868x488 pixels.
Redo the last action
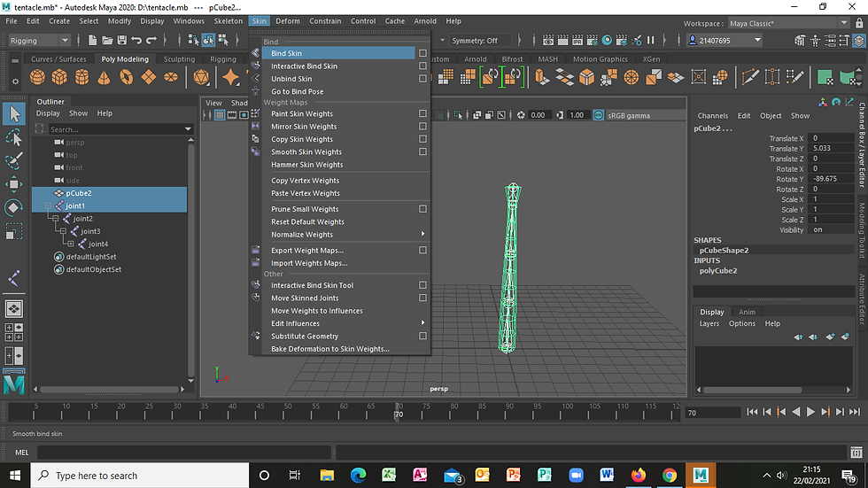pyautogui.click(x=151, y=40)
